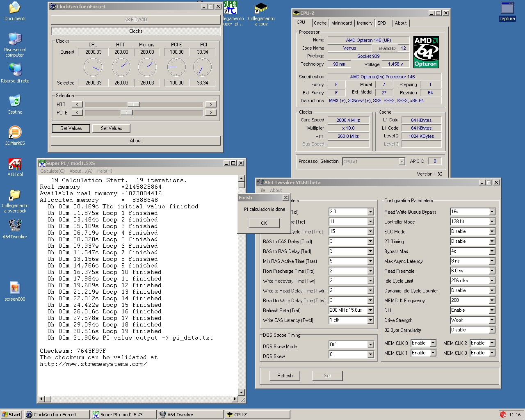Screen dimensions: 525x420
Task: Click OK in the Finish dialog
Action: 264,223
